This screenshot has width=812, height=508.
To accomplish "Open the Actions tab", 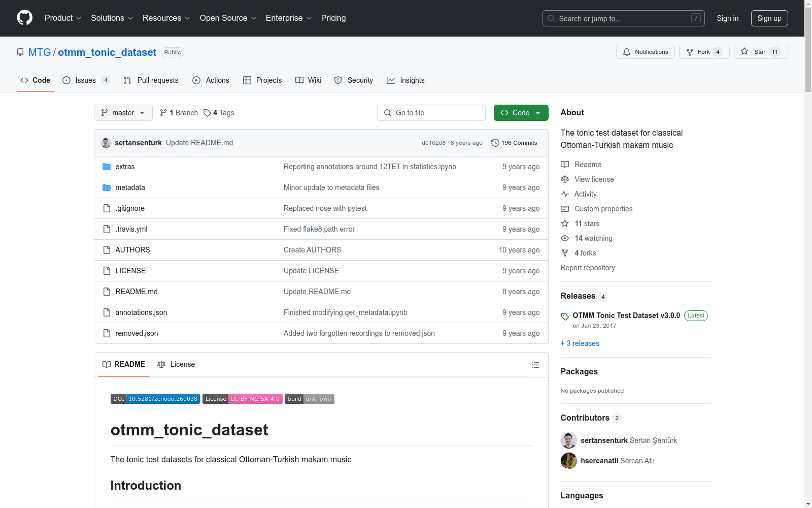I will (211, 80).
